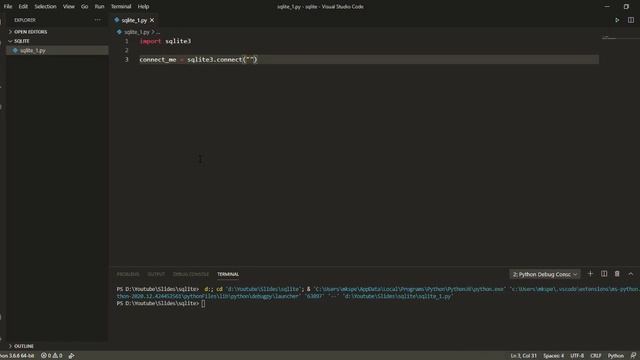Create a new terminal with plus icon
Image resolution: width=640 pixels, height=360 pixels.
590,274
